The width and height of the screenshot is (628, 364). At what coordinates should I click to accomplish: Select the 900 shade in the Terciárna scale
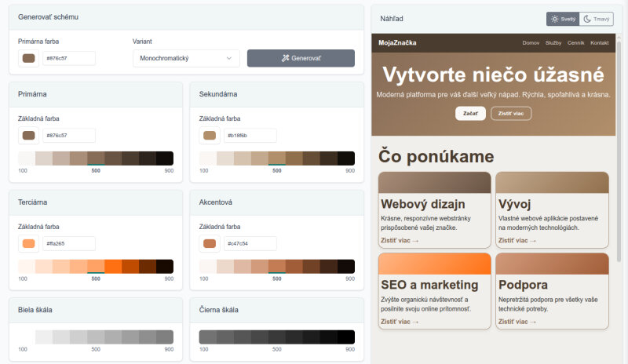coord(165,266)
